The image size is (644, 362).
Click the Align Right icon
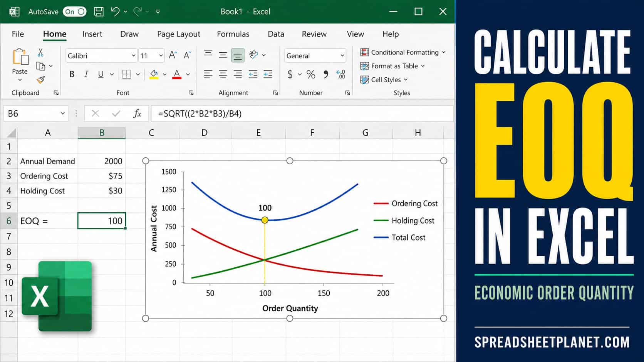(x=238, y=74)
